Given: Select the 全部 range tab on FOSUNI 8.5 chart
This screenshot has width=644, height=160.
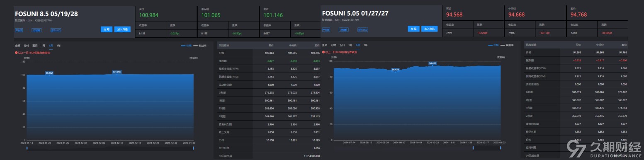Looking at the screenshot, I should (x=17, y=45).
